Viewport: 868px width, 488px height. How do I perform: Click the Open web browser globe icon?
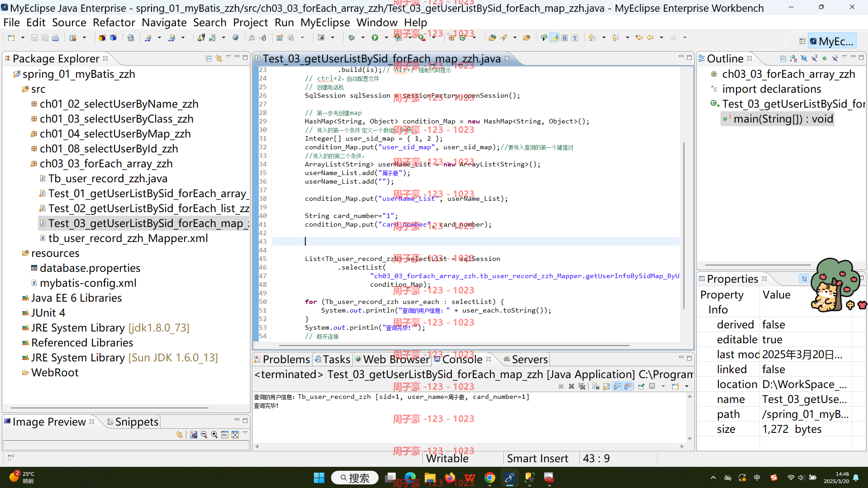(235, 38)
